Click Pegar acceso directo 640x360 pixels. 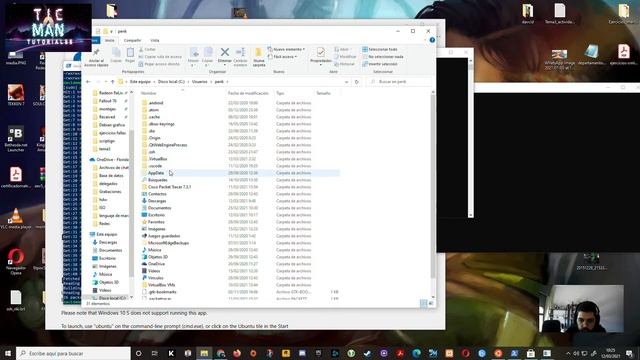click(x=159, y=64)
